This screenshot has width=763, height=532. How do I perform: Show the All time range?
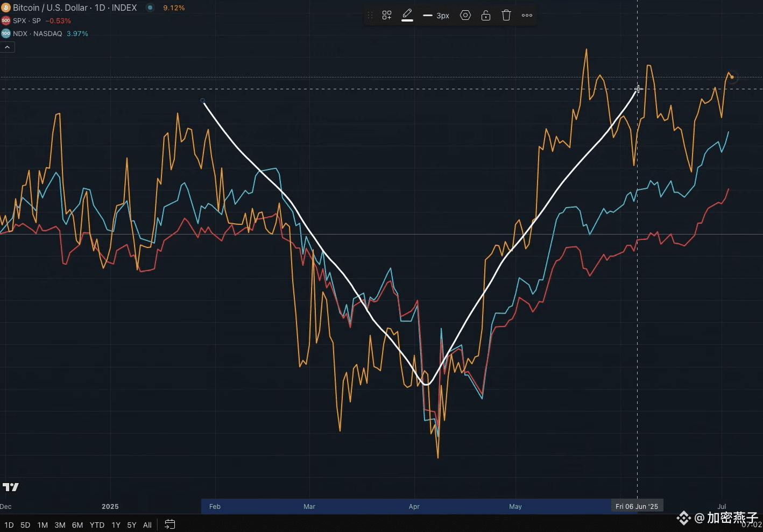[147, 525]
